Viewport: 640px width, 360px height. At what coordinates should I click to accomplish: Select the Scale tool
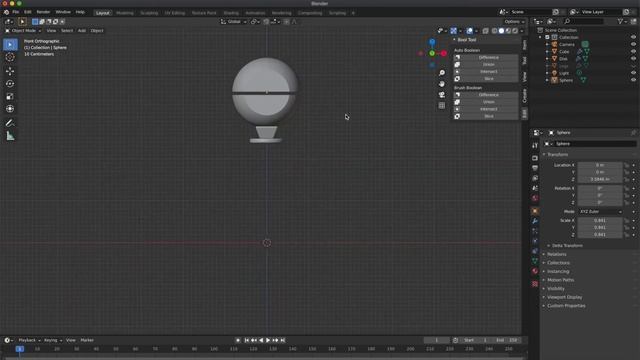point(10,96)
